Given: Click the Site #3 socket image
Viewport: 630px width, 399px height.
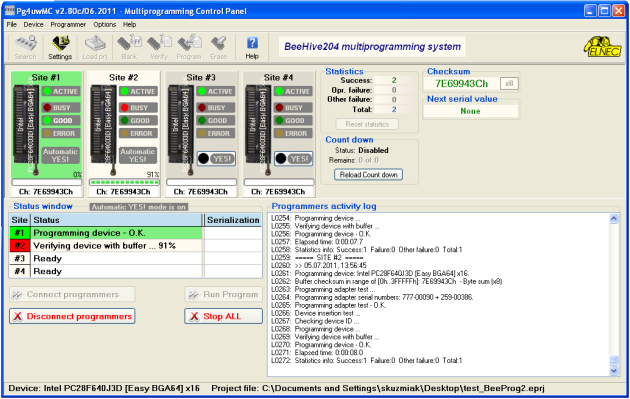Looking at the screenshot, I should tap(181, 129).
